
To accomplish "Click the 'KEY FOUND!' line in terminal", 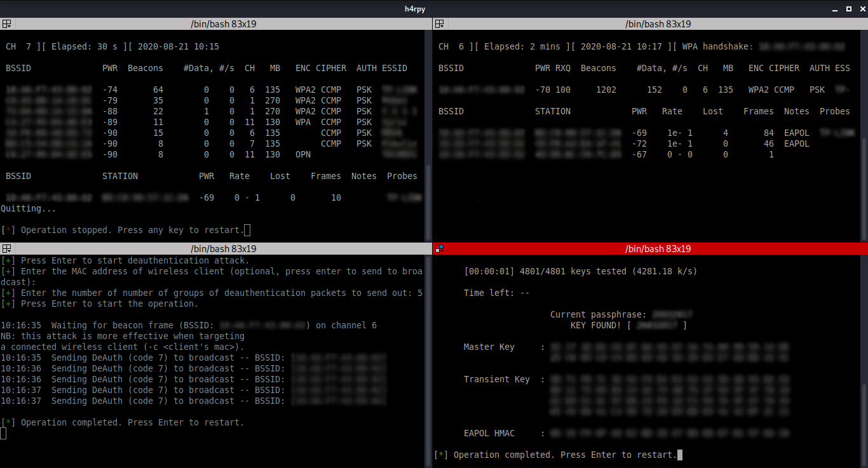I will [x=628, y=325].
